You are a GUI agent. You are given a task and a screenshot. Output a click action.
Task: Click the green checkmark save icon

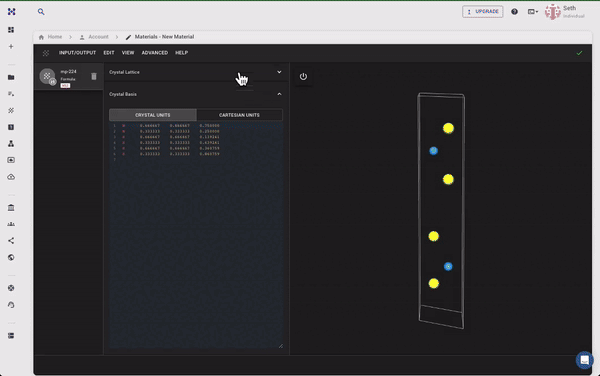click(x=579, y=53)
